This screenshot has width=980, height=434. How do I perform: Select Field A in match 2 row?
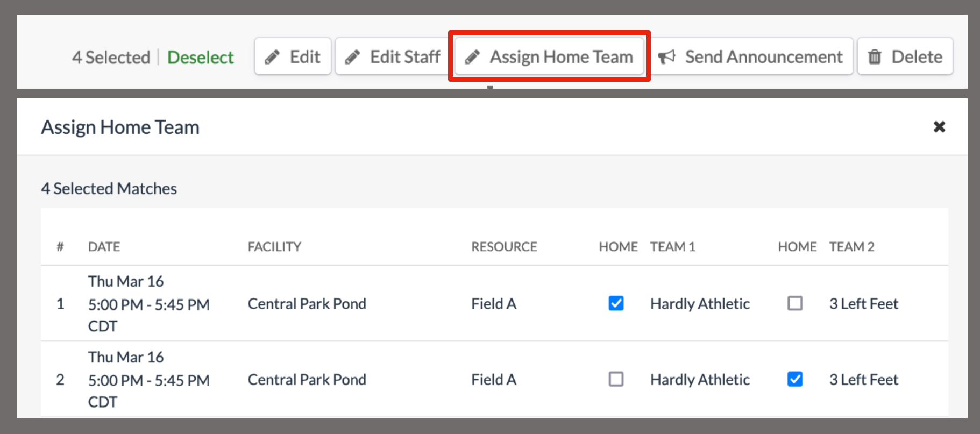(493, 380)
